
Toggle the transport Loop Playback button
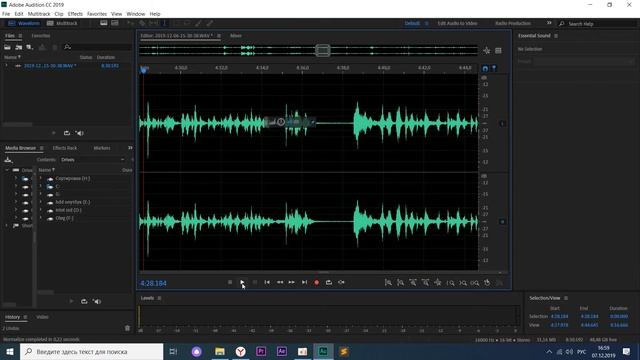click(x=329, y=282)
